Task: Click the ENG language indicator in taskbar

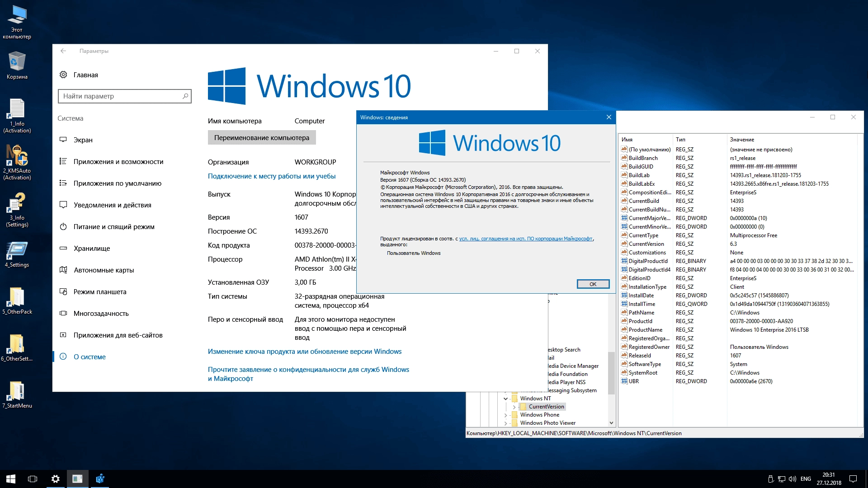Action: click(806, 479)
